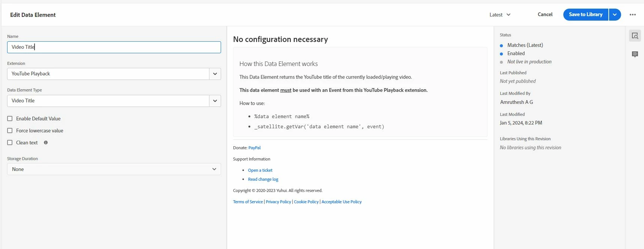Open the Latest revision selector

pyautogui.click(x=500, y=15)
